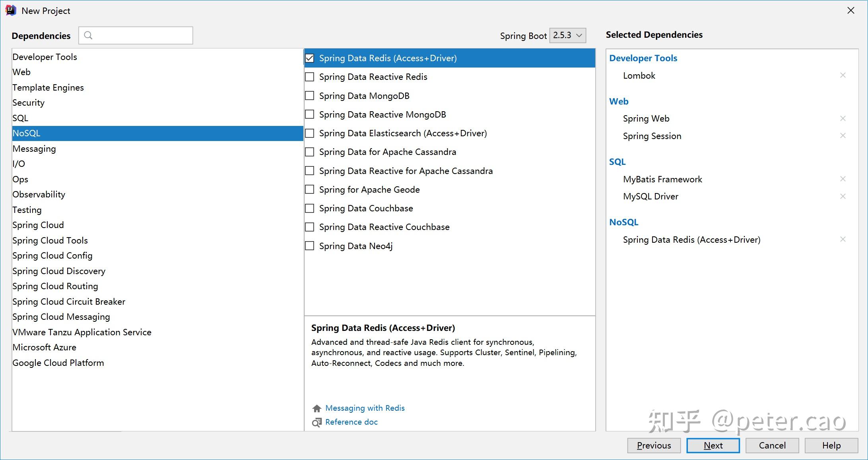Viewport: 868px width, 460px height.
Task: Open the Reference doc link
Action: 351,422
